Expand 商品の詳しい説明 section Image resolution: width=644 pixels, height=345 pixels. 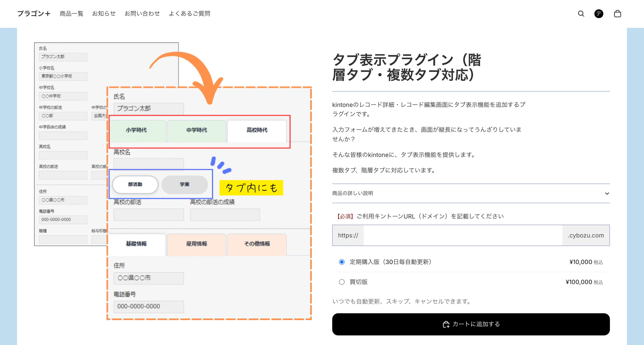[352, 193]
